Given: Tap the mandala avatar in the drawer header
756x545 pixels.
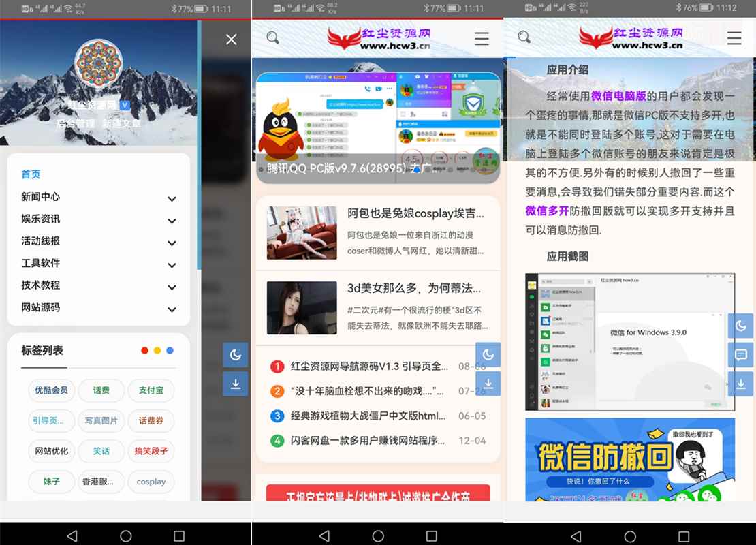Looking at the screenshot, I should click(x=98, y=63).
